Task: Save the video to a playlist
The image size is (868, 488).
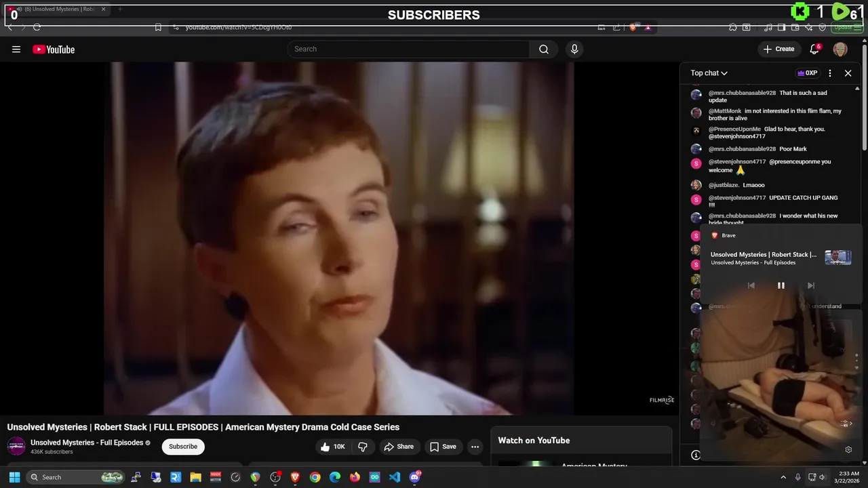Action: (443, 447)
